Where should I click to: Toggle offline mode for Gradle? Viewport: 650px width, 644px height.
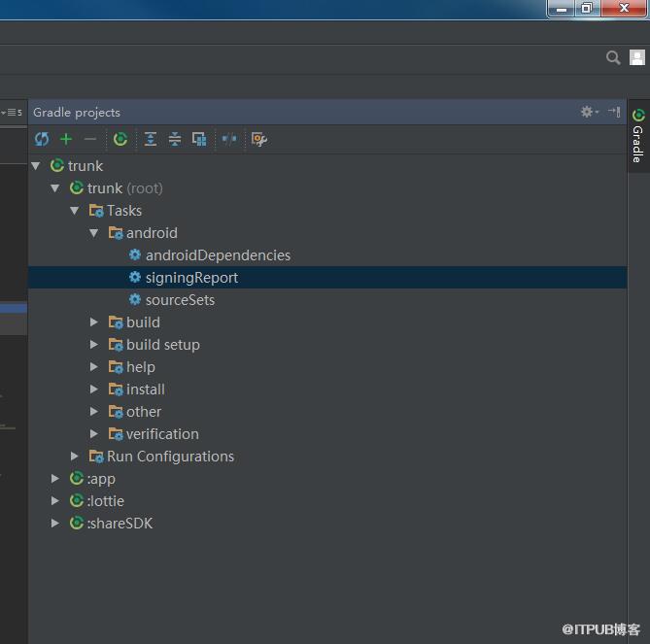229,139
